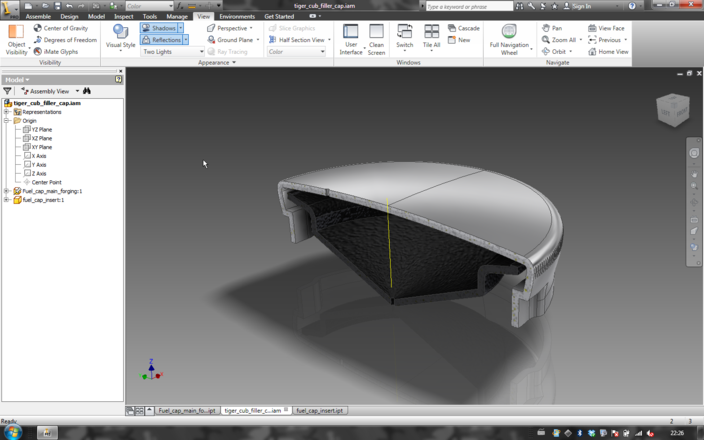
Task: Open the Half Section View dropdown arrow
Action: [329, 40]
